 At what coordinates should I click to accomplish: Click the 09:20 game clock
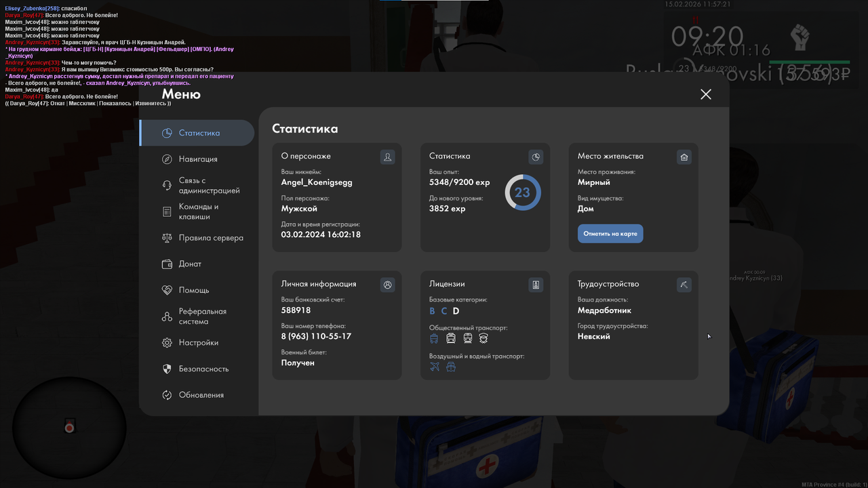click(707, 36)
